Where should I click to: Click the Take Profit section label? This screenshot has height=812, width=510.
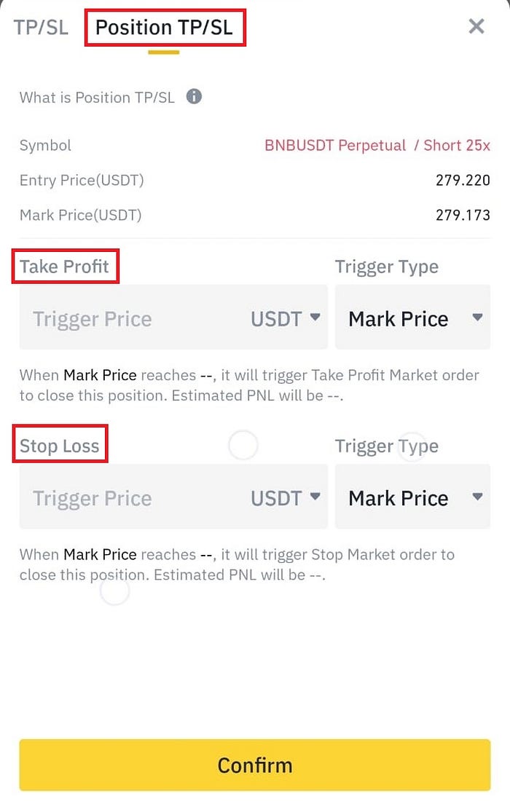pyautogui.click(x=65, y=267)
